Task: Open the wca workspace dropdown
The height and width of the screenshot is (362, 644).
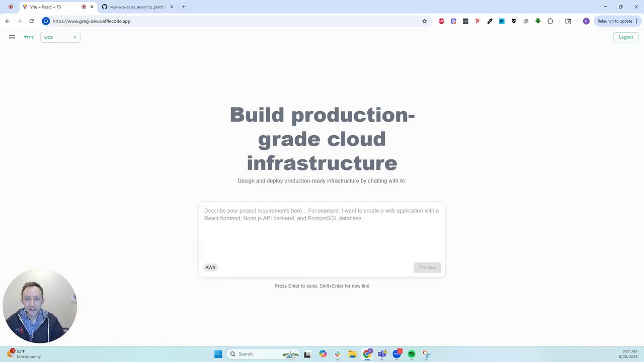Action: (x=60, y=37)
